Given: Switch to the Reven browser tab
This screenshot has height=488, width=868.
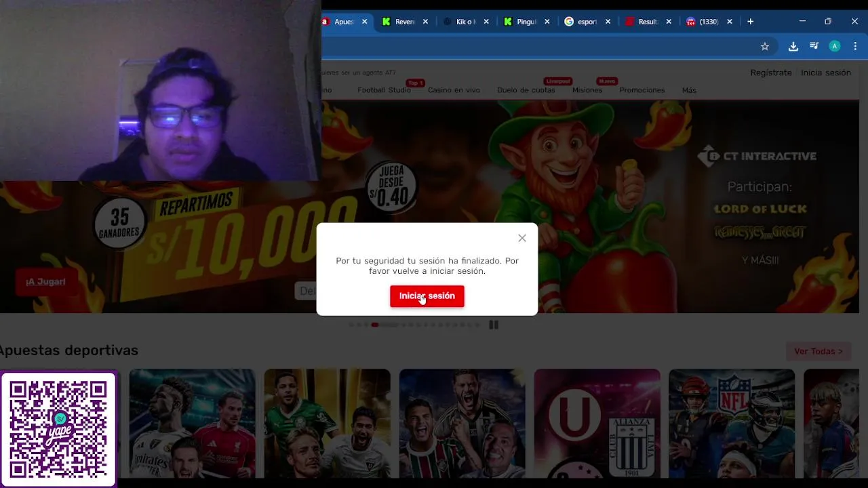Looking at the screenshot, I should [x=405, y=22].
